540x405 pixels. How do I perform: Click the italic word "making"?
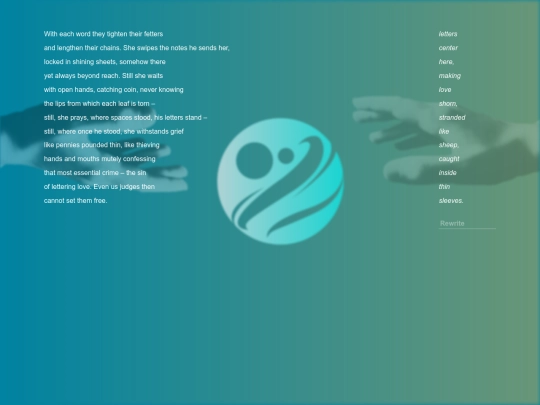pos(450,75)
